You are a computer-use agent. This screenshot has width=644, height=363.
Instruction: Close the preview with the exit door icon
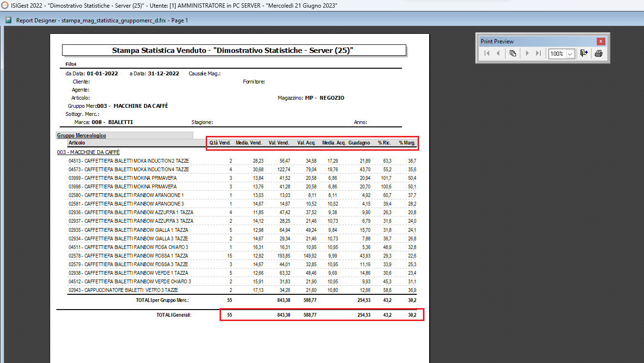click(x=584, y=53)
